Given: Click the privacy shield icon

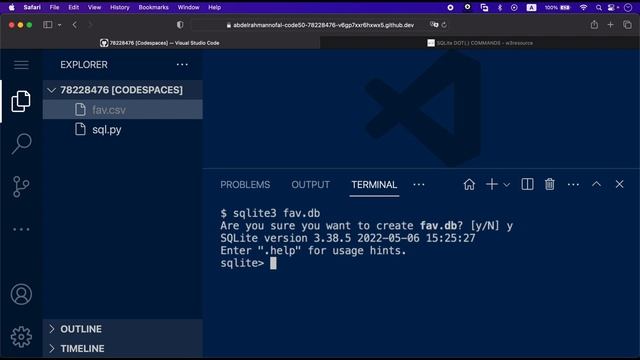Looking at the screenshot, I should tap(180, 25).
